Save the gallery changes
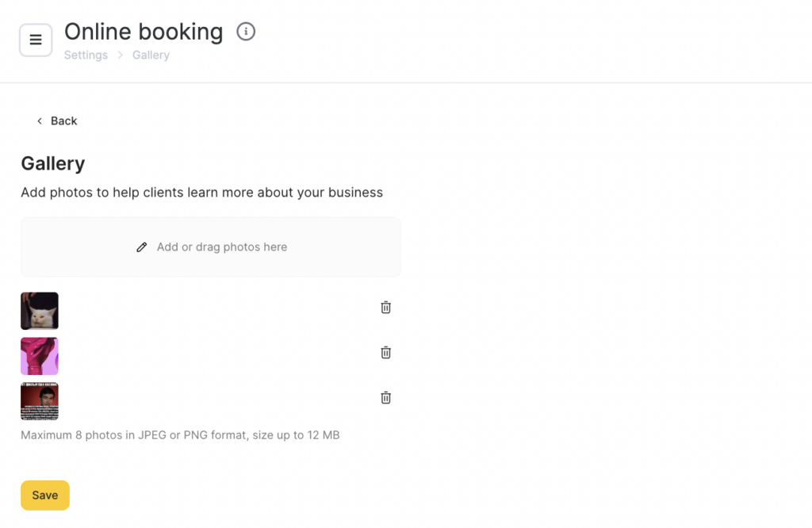The width and height of the screenshot is (812, 528). pos(45,495)
